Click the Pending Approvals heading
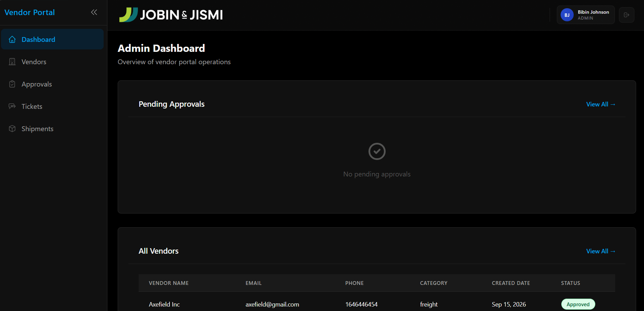This screenshot has width=644, height=311. (x=172, y=104)
